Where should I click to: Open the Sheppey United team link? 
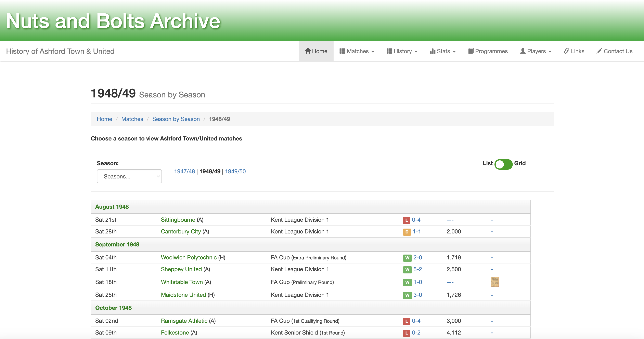pos(181,269)
